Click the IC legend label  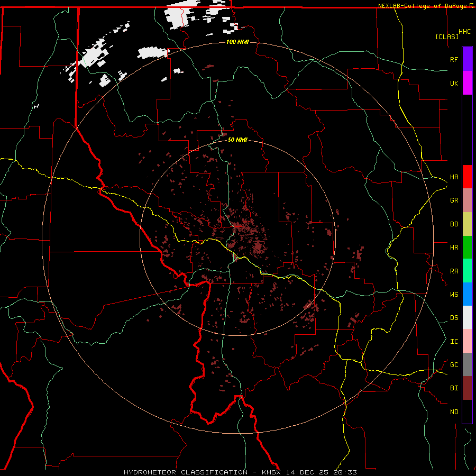coord(454,342)
